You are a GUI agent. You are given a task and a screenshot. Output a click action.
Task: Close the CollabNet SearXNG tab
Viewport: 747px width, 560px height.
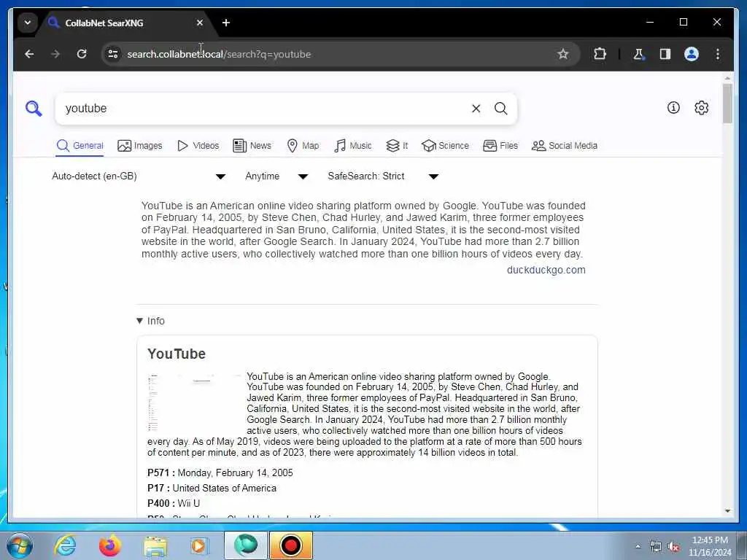pos(200,23)
